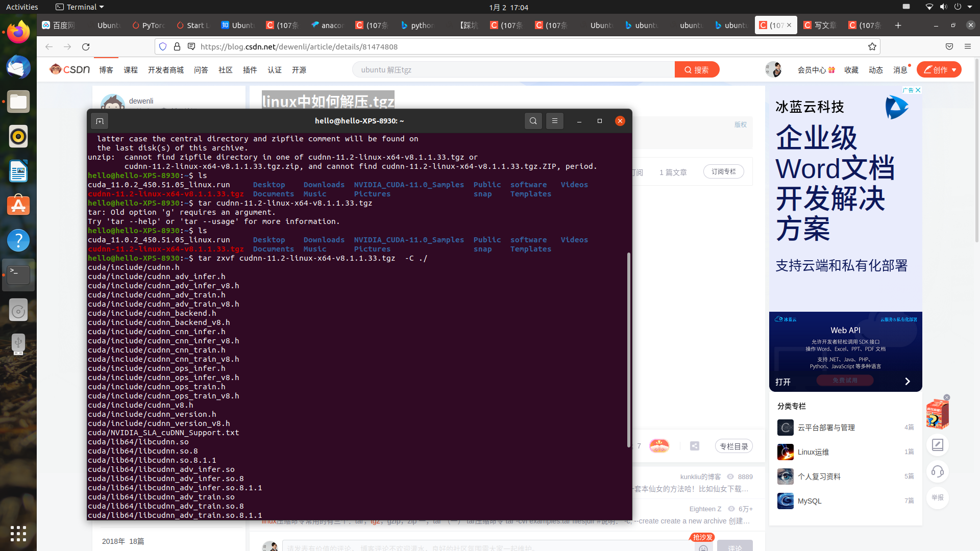The height and width of the screenshot is (551, 980).
Task: Go back in Firefox history
Action: pyautogui.click(x=49, y=46)
